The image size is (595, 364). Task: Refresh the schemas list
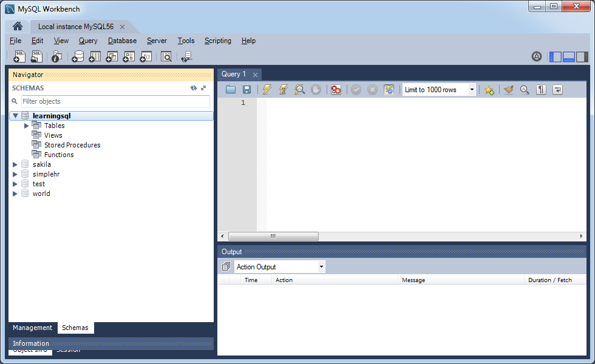194,88
